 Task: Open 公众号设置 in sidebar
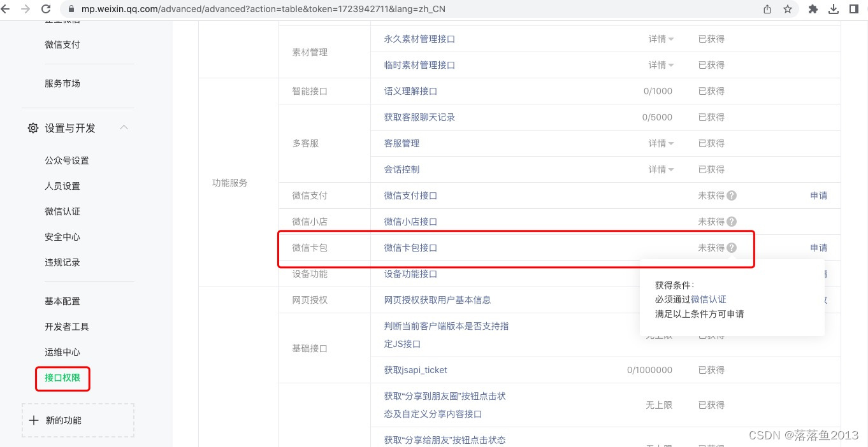point(67,160)
